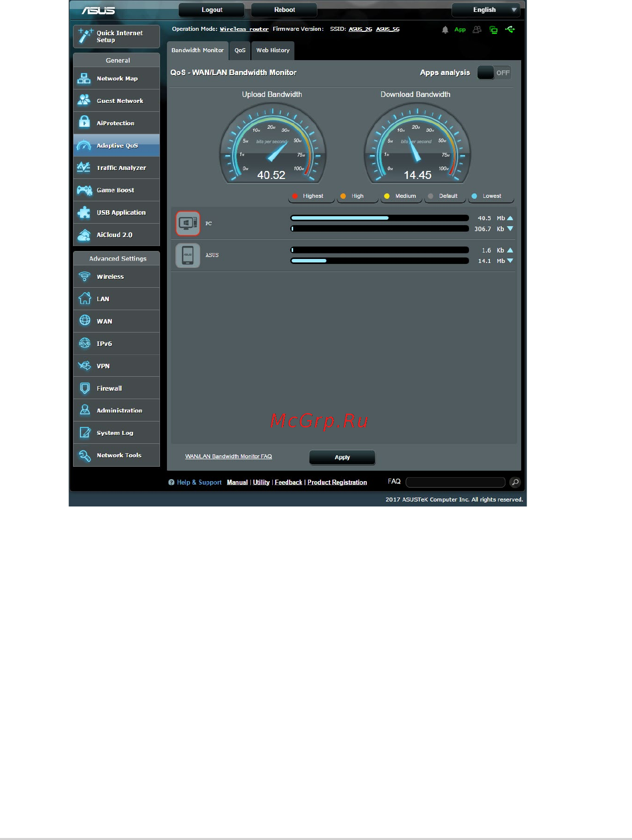Click the AiCloud 2.0 cloud icon
The width and height of the screenshot is (632, 840).
84,235
